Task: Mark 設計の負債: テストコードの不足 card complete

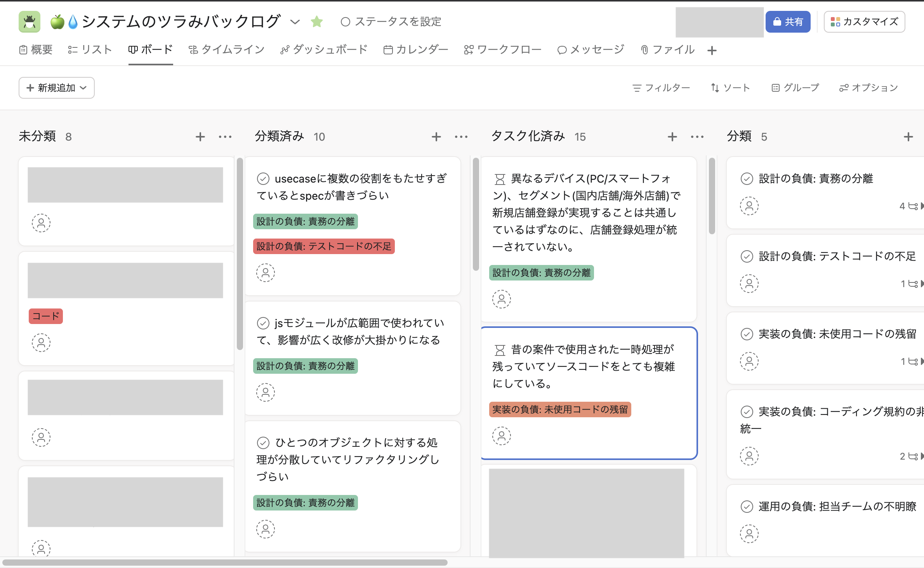Action: coord(747,256)
